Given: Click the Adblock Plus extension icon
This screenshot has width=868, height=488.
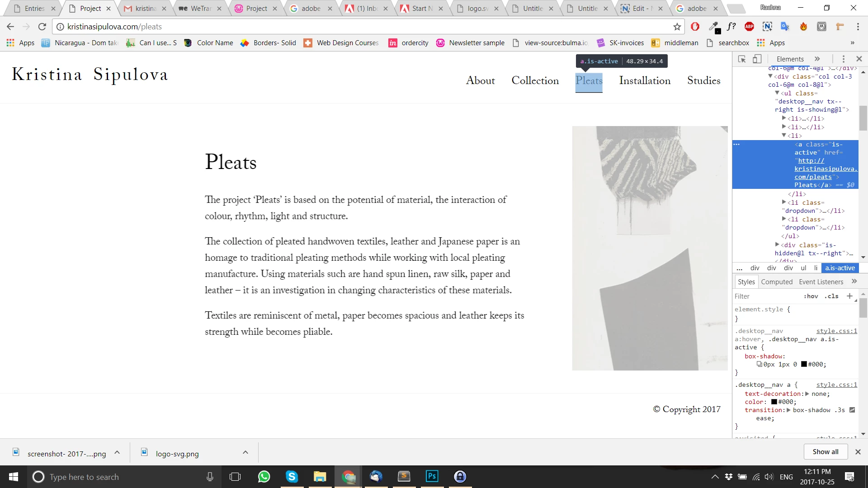Looking at the screenshot, I should tap(749, 27).
